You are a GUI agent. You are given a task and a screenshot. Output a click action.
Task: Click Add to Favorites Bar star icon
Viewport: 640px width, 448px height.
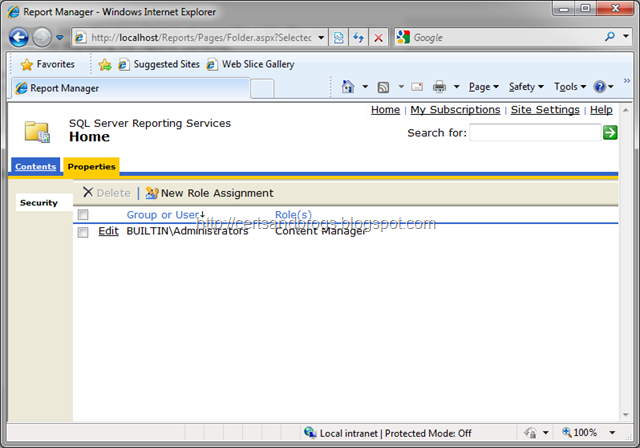coord(105,64)
